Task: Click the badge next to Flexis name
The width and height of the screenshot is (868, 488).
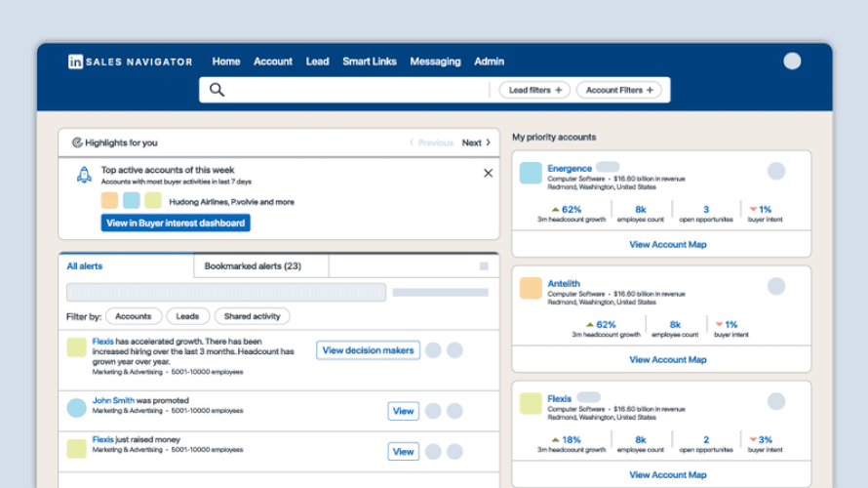Action: (x=588, y=397)
